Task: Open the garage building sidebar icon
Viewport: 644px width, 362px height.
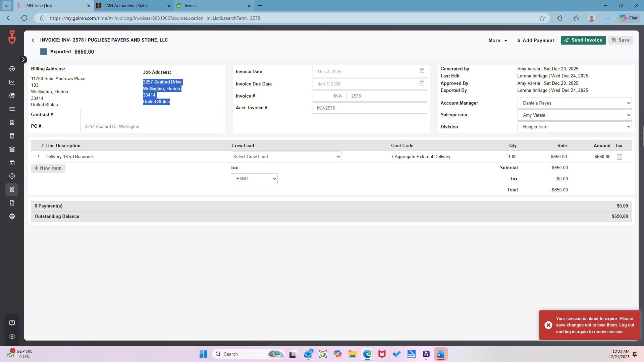Action: click(x=12, y=149)
